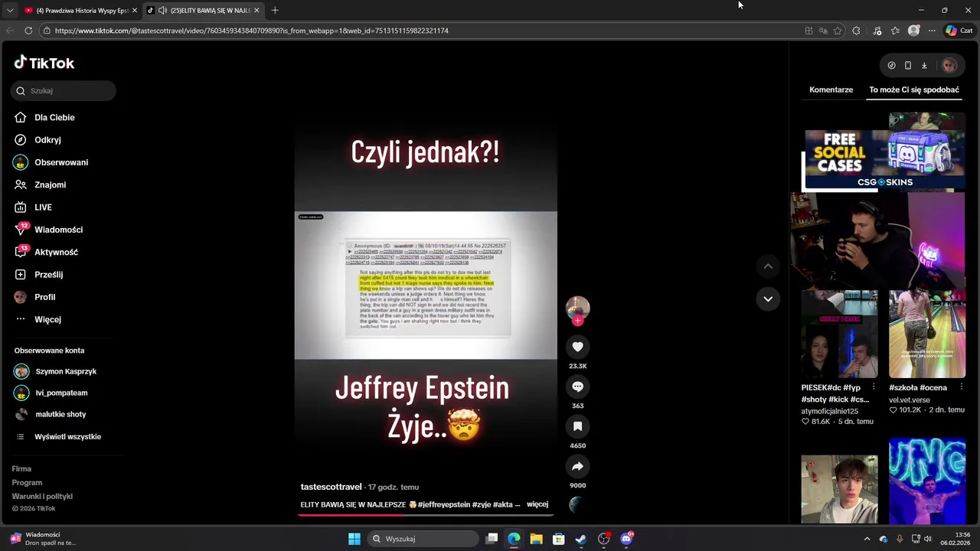Share the video with arrow icon
The height and width of the screenshot is (551, 980).
577,466
